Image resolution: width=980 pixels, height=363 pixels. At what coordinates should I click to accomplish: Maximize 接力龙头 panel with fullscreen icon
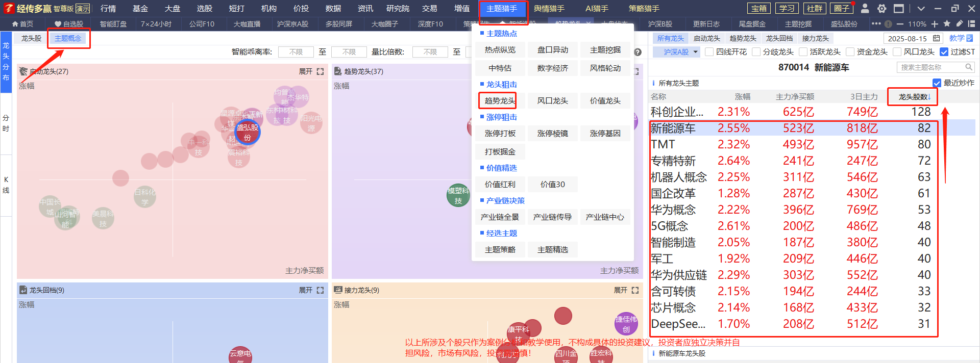tap(635, 290)
